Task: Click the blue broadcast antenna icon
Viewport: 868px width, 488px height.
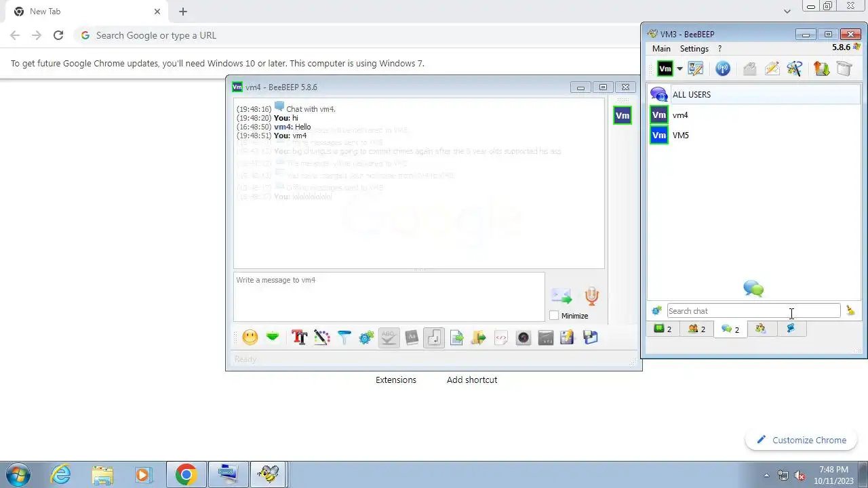Action: tap(723, 68)
